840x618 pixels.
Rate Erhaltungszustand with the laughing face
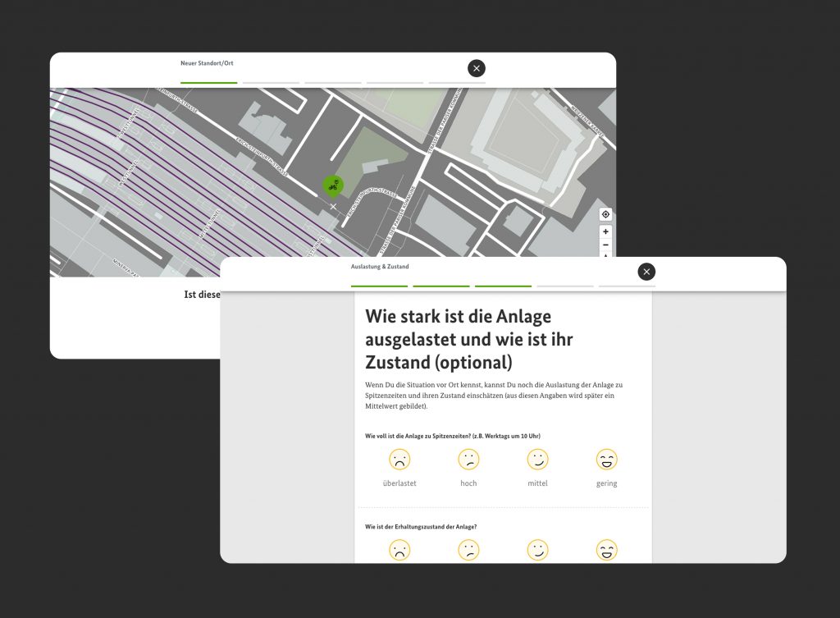(606, 550)
